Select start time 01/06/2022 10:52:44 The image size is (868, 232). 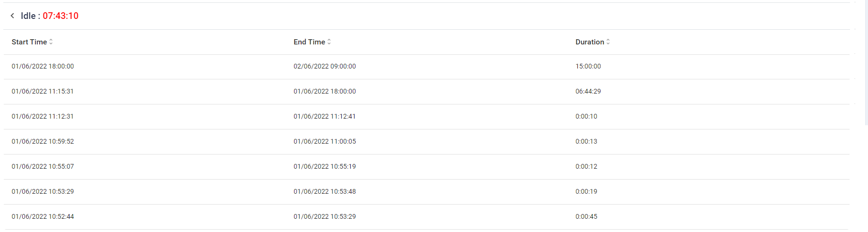(x=43, y=217)
